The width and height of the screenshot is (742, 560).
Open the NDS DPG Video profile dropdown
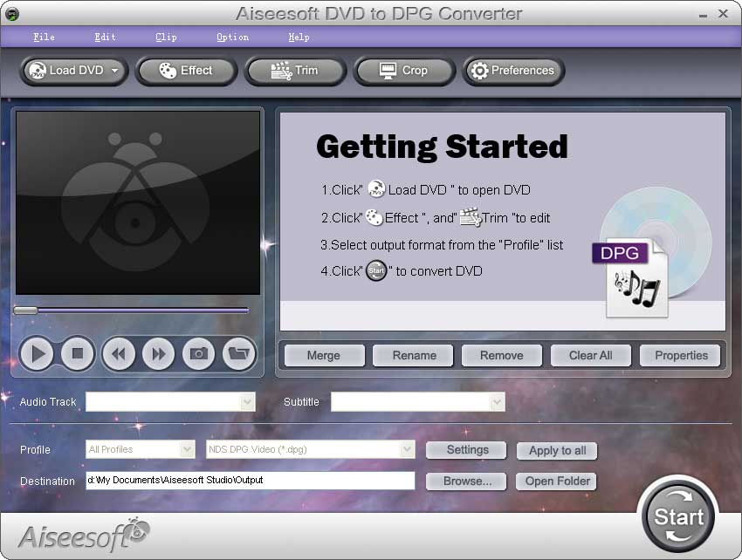click(x=407, y=449)
